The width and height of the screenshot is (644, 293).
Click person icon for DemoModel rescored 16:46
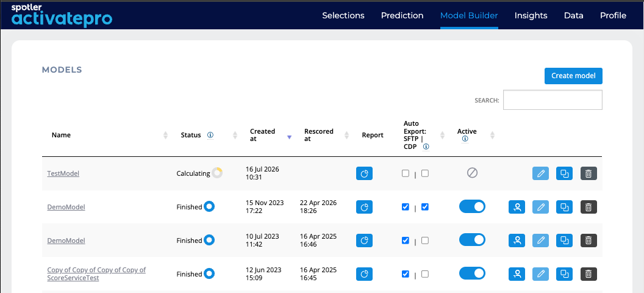pos(517,241)
